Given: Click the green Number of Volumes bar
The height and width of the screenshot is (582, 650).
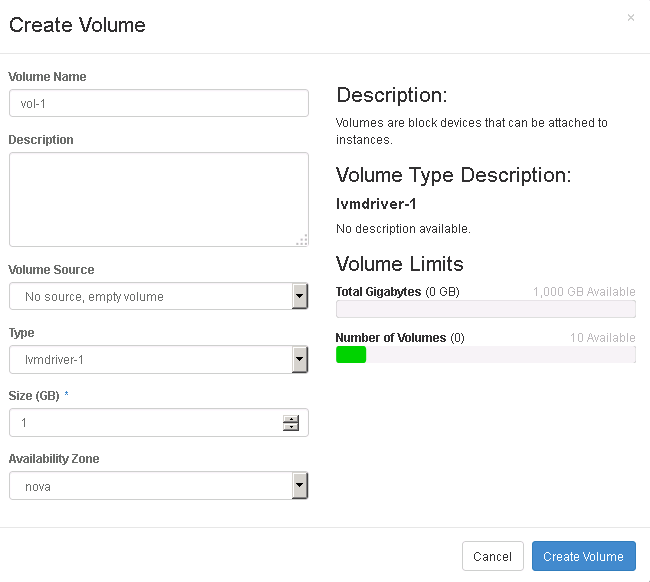Looking at the screenshot, I should (x=351, y=355).
